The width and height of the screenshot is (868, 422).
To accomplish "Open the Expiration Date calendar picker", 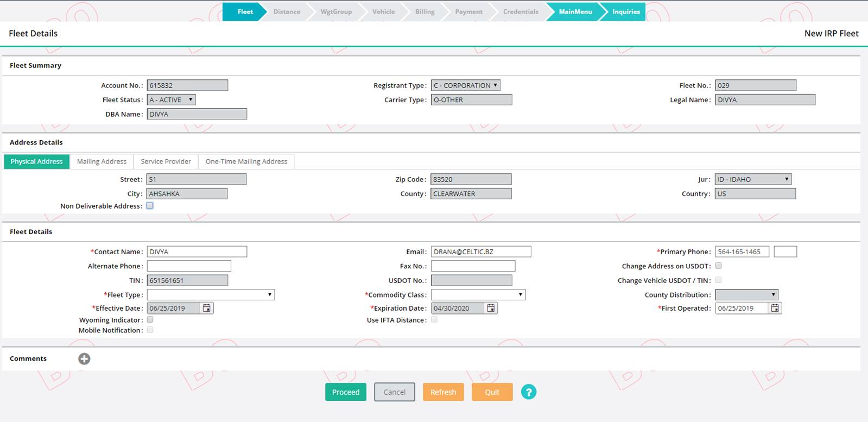I will (x=491, y=308).
